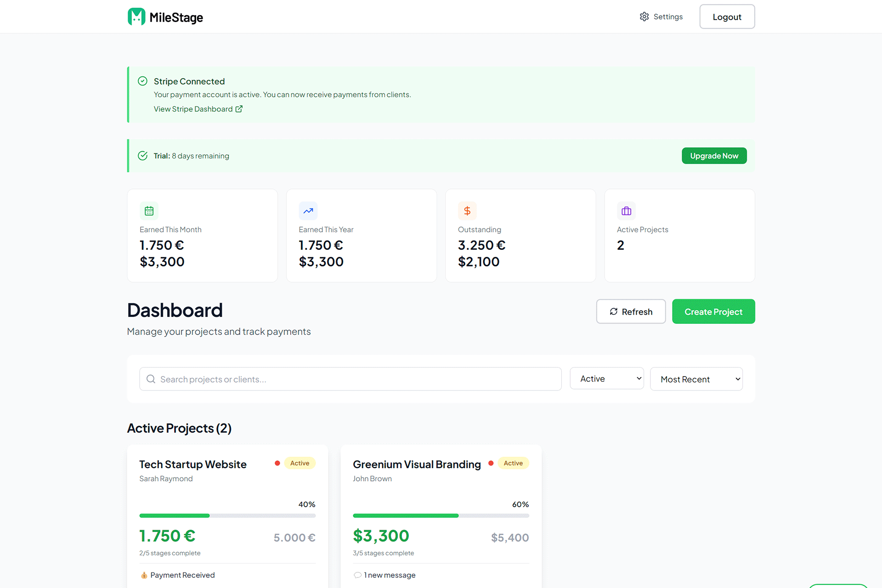
Task: Click the trending arrow icon on Earned This Year
Action: click(x=308, y=211)
